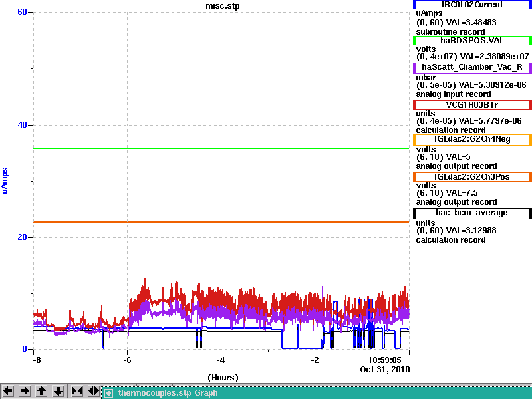
Task: Click the zoom-out time axis diamond icon
Action: coord(94,391)
